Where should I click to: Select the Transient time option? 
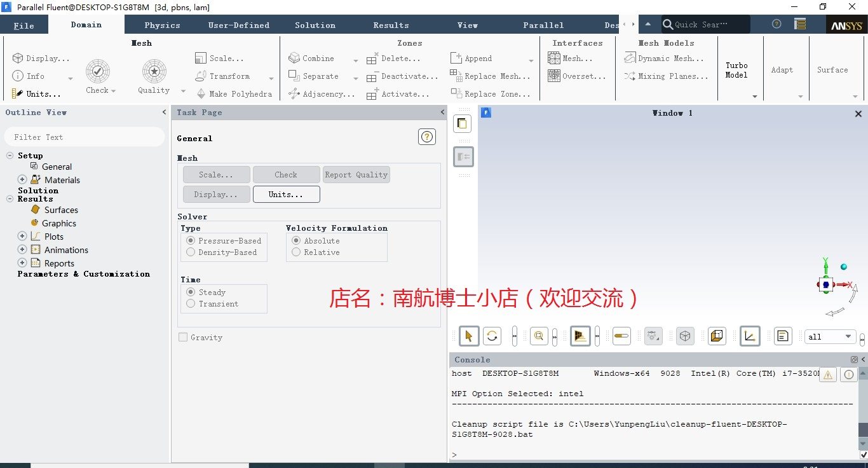pyautogui.click(x=191, y=304)
